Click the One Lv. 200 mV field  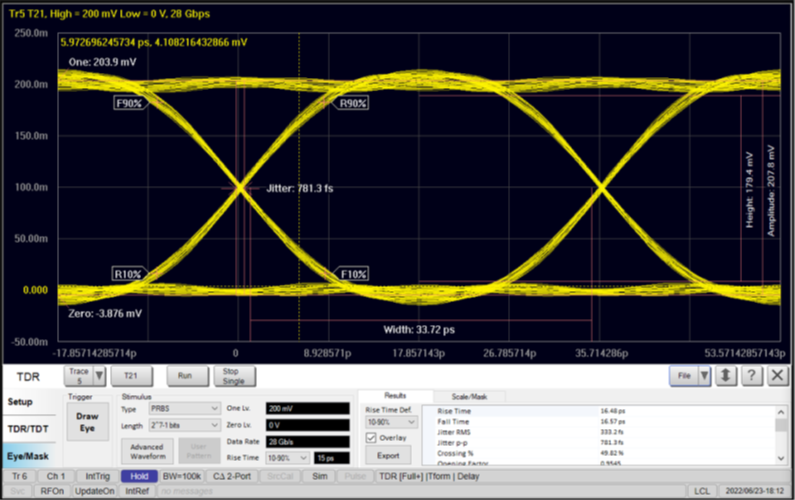pos(307,408)
